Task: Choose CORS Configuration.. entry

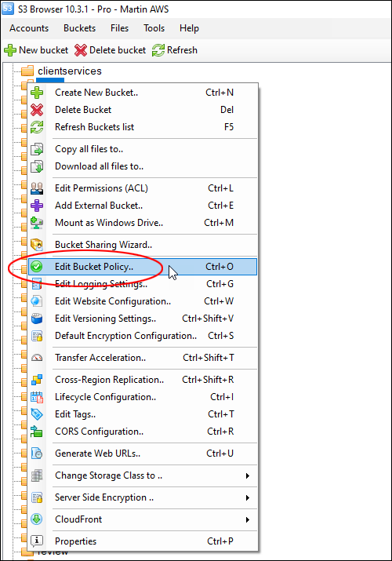Action: click(x=143, y=432)
